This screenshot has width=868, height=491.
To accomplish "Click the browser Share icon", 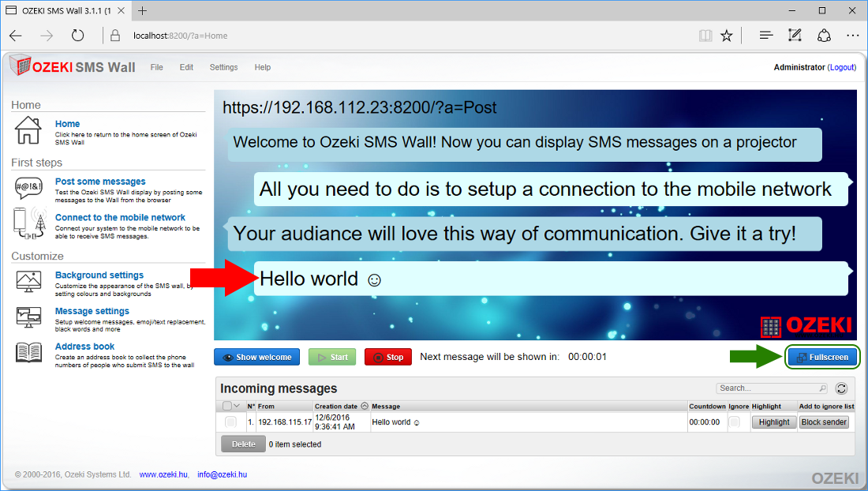I will tap(824, 36).
